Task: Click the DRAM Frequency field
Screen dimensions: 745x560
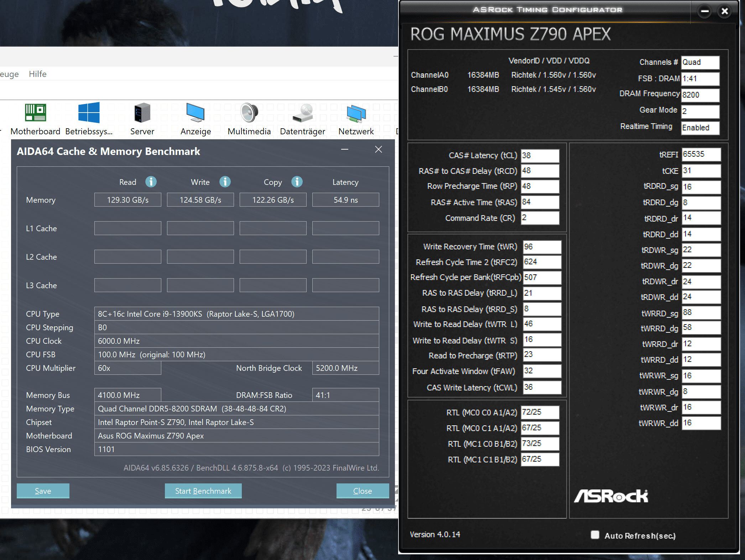Action: click(x=700, y=95)
